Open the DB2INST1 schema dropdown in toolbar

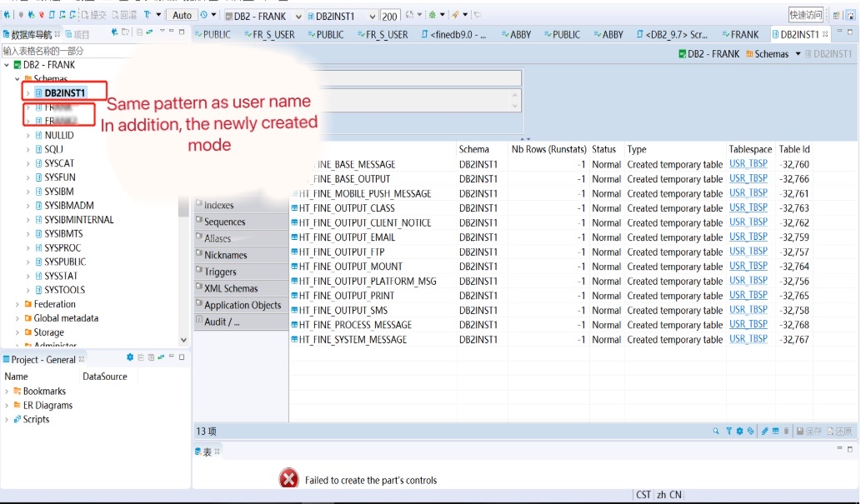coord(372,16)
